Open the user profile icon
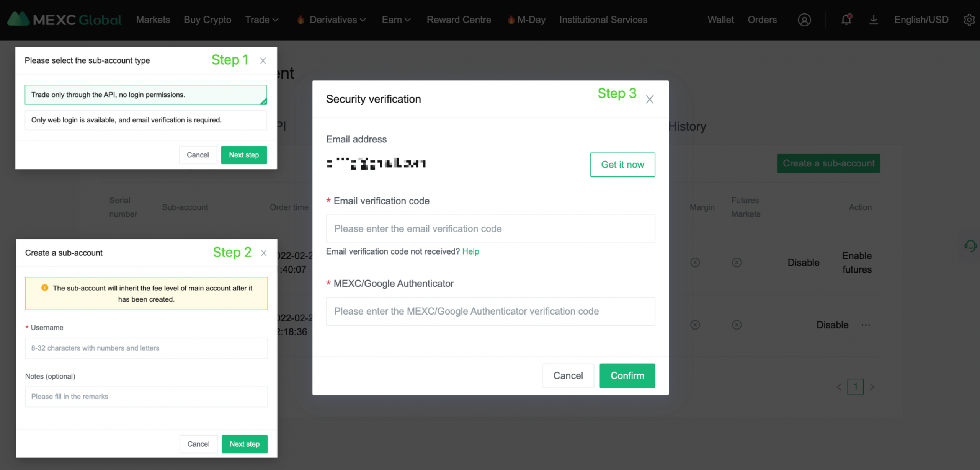 coord(804,20)
